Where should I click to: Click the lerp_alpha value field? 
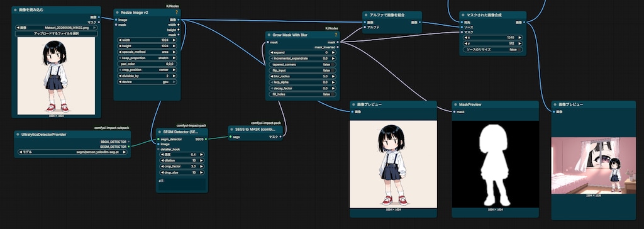[303, 82]
